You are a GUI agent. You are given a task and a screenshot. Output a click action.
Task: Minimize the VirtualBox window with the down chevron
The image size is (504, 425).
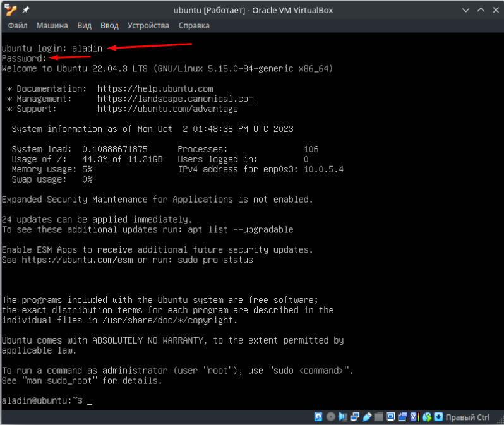point(465,10)
